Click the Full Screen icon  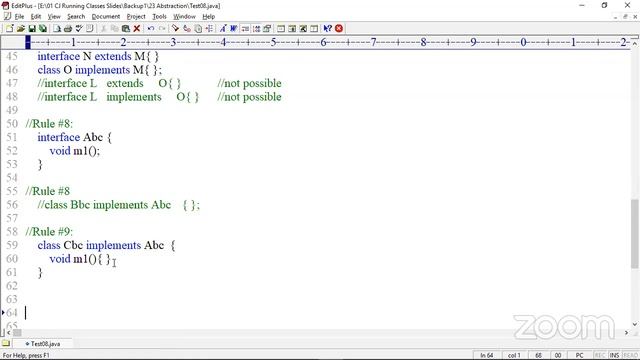coord(303,28)
